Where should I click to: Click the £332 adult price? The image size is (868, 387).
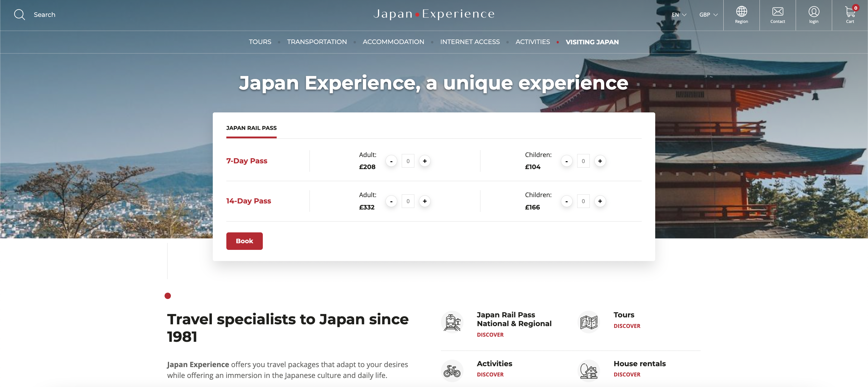tap(366, 207)
